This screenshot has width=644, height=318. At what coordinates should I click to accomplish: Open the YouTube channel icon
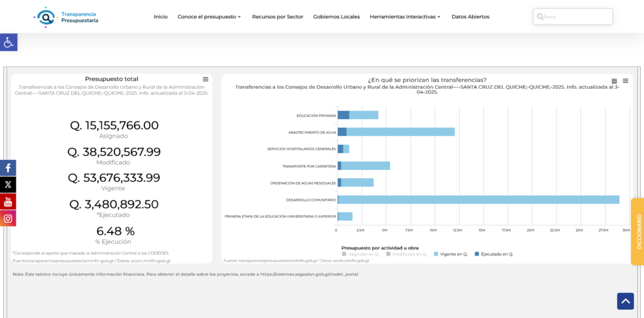point(8,202)
